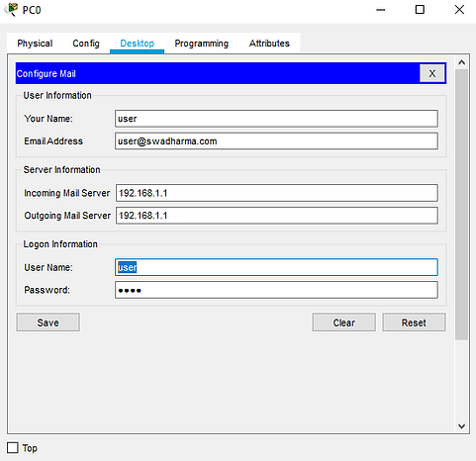
Task: Click the Packet Tracer PC0 window icon
Action: pos(12,10)
